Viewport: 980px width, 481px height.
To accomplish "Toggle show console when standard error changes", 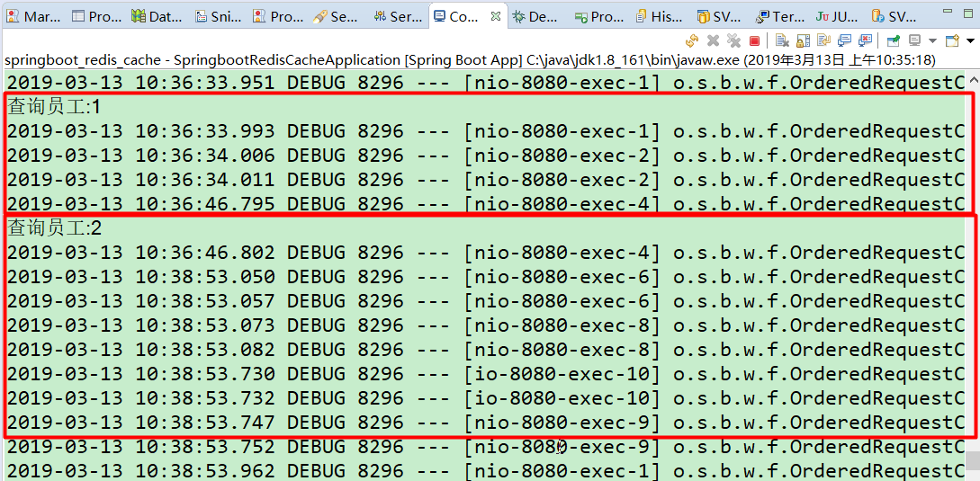I will pyautogui.click(x=865, y=40).
